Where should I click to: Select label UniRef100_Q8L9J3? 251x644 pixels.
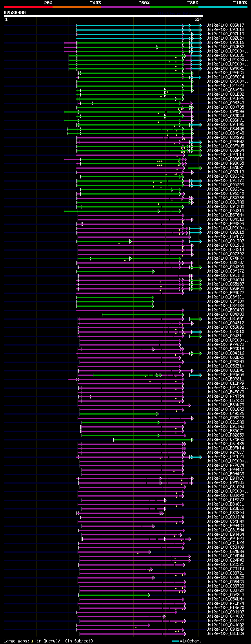coord(225,245)
